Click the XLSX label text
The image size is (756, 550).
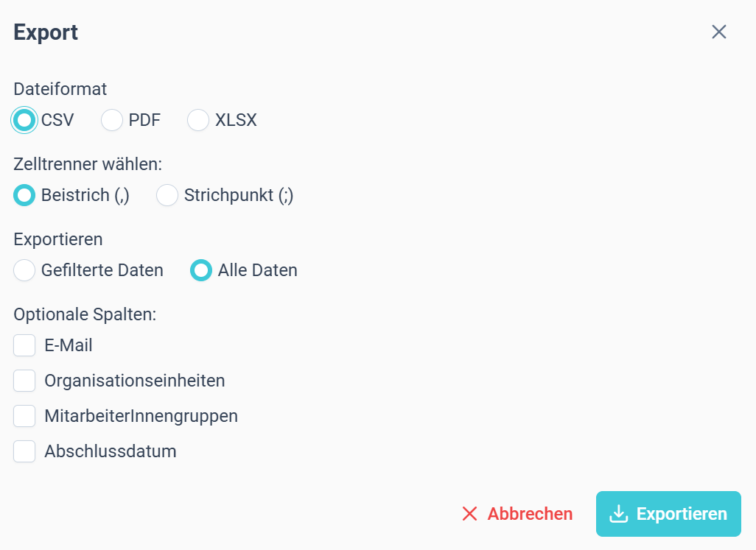[x=236, y=120]
